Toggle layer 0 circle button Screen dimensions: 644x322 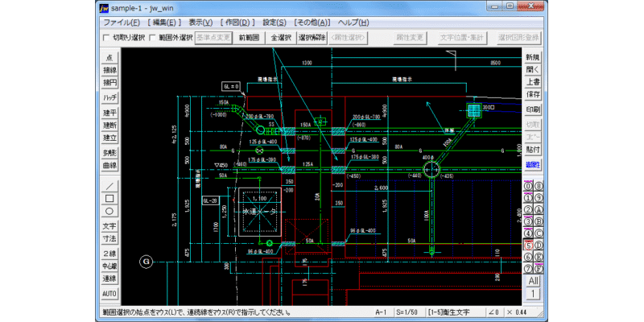(x=528, y=186)
